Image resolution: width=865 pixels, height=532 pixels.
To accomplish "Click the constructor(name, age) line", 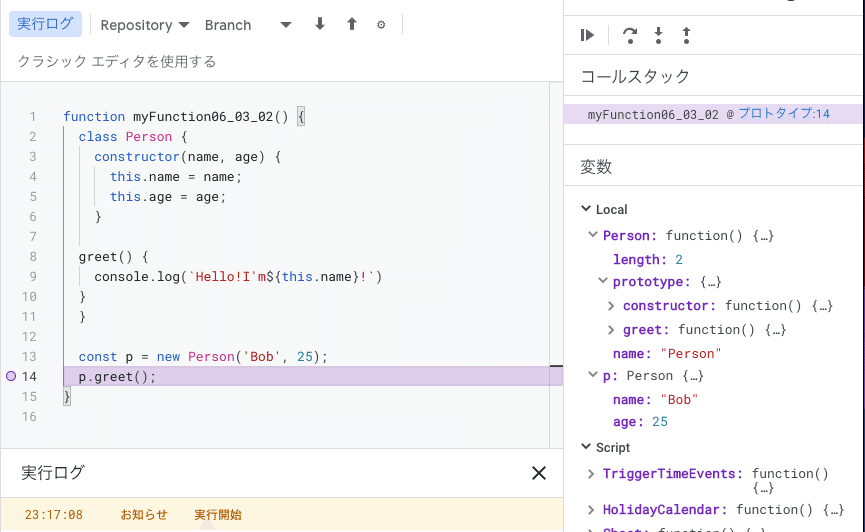I will 188,157.
